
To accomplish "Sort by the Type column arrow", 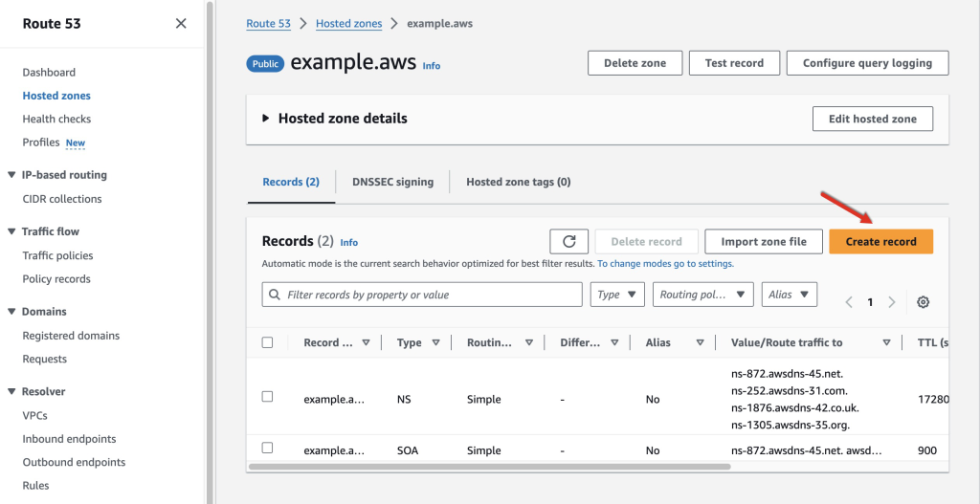I will coord(436,343).
